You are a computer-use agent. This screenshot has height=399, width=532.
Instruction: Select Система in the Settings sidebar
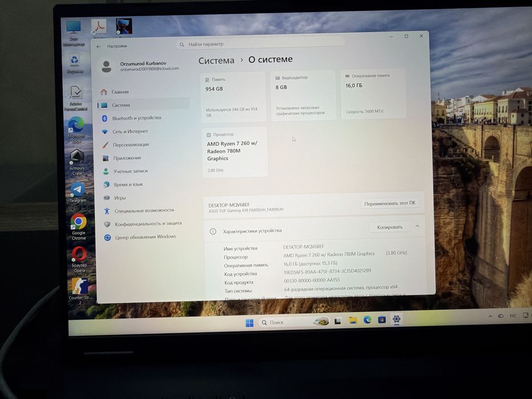click(143, 105)
